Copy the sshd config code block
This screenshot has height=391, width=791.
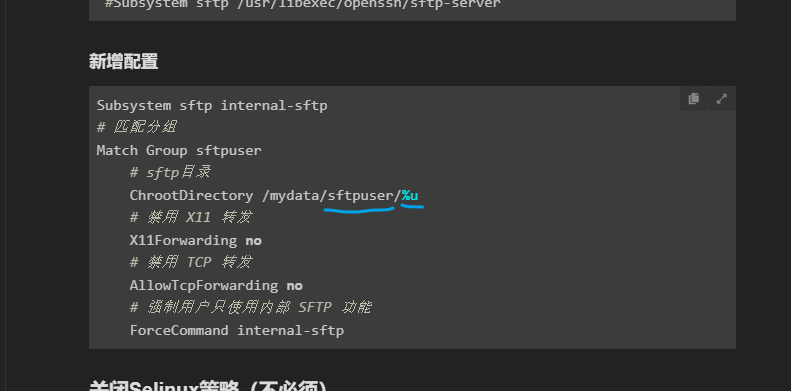point(694,99)
